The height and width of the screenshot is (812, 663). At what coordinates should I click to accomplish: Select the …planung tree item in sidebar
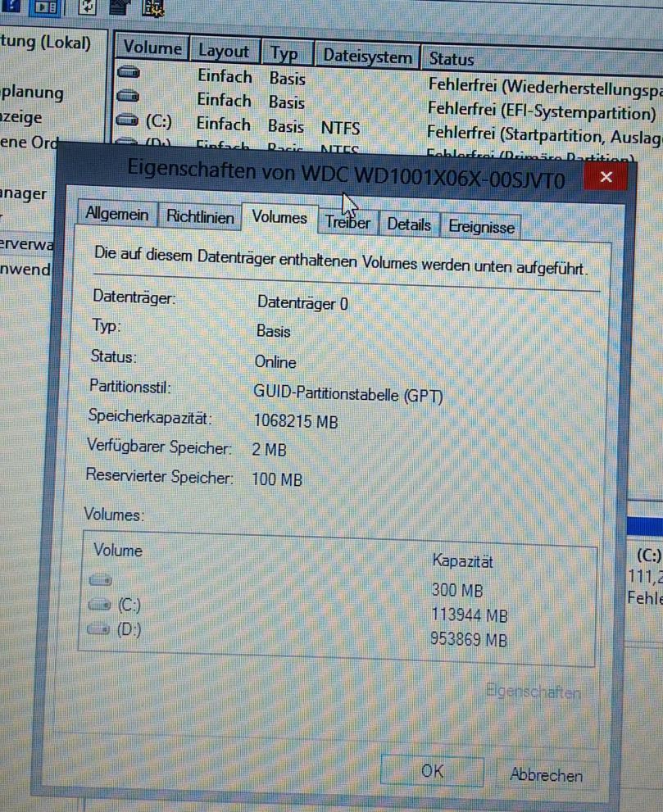click(32, 93)
